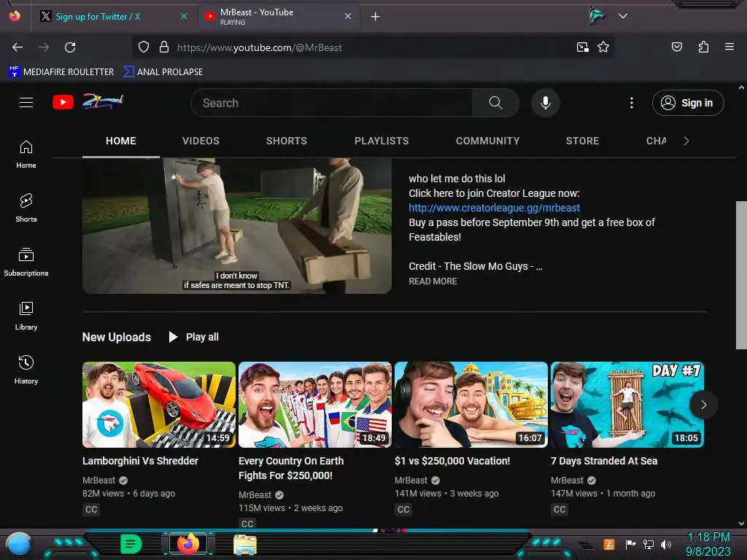Viewport: 747px width, 560px height.
Task: Open 7 Days Stranded At Sea title
Action: coord(603,461)
